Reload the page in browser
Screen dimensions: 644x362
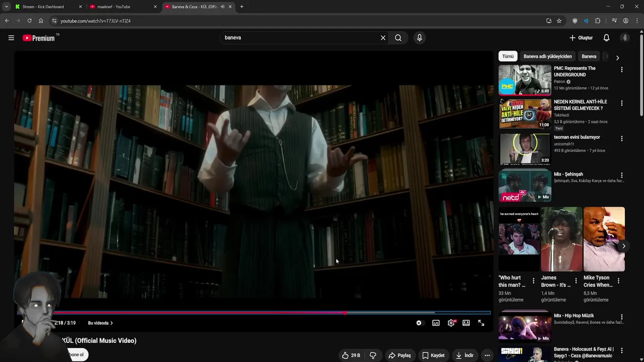click(x=29, y=21)
